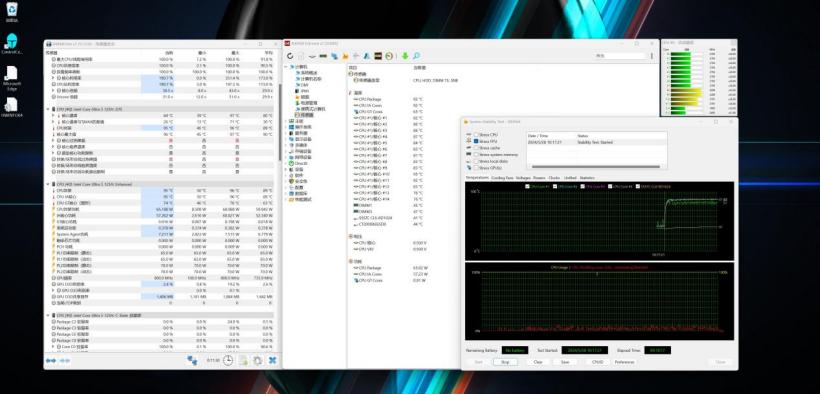
Task: Switch to the Statistics tab
Action: point(587,178)
